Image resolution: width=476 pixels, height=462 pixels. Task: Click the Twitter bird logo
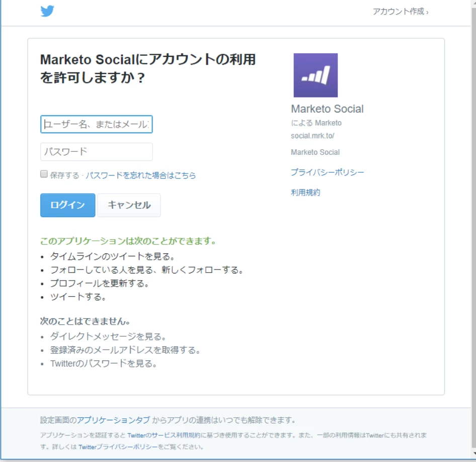[47, 11]
